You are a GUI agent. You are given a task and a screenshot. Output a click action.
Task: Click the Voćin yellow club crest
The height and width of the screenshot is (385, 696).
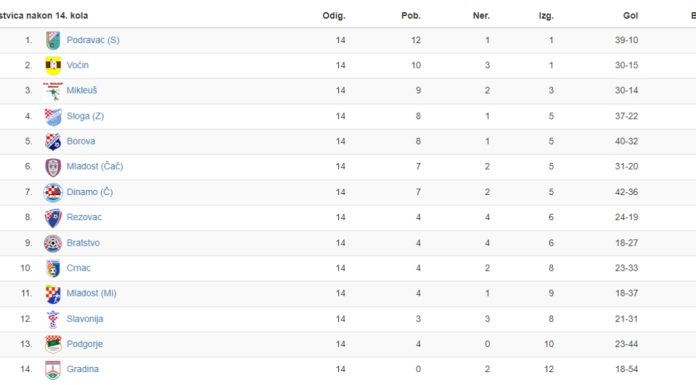coord(53,66)
